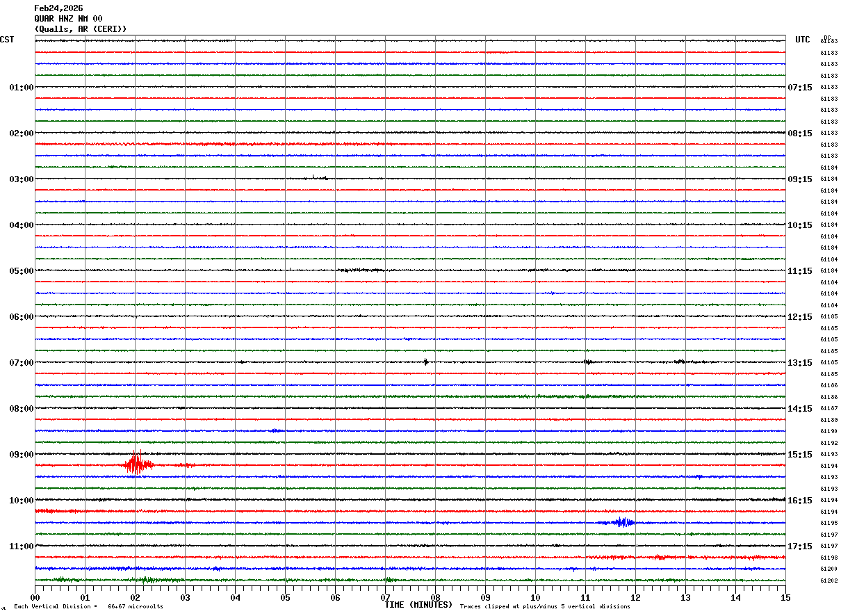Click the 61202 DC value at bottom right
This screenshot has height=616, width=841.
(x=828, y=581)
